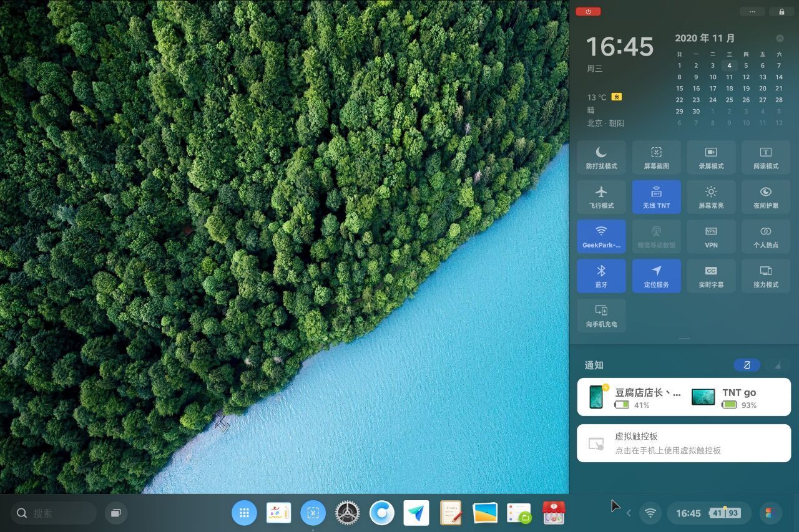Select the phone notification filter tab
The width and height of the screenshot is (799, 532).
(x=747, y=365)
